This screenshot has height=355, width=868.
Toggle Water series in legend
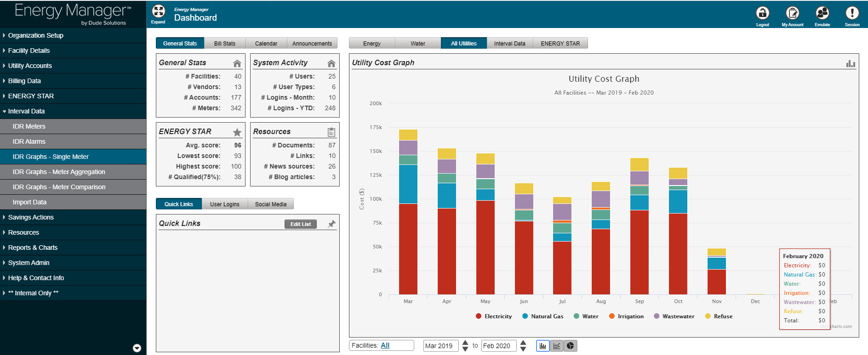(586, 316)
